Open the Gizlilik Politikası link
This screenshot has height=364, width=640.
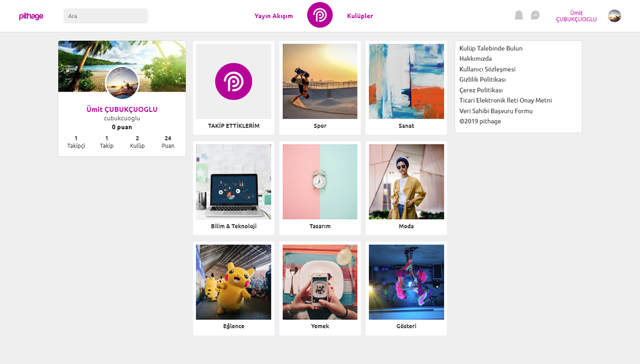482,79
